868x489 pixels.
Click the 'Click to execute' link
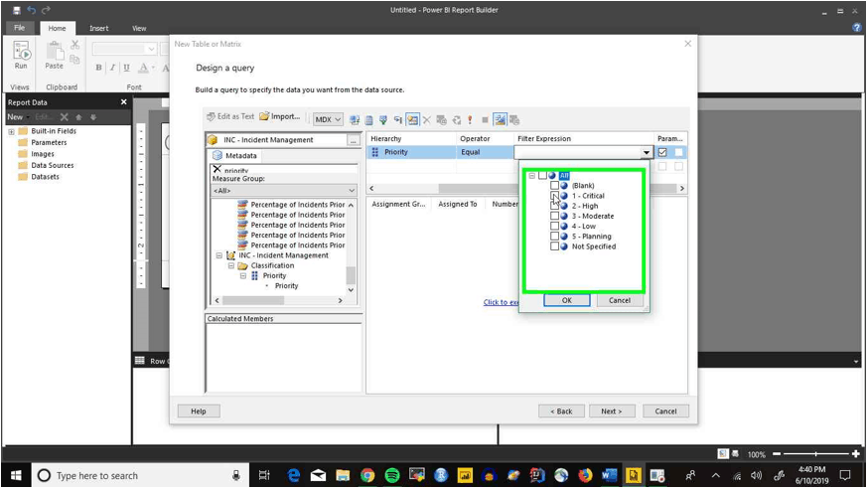pyautogui.click(x=501, y=302)
